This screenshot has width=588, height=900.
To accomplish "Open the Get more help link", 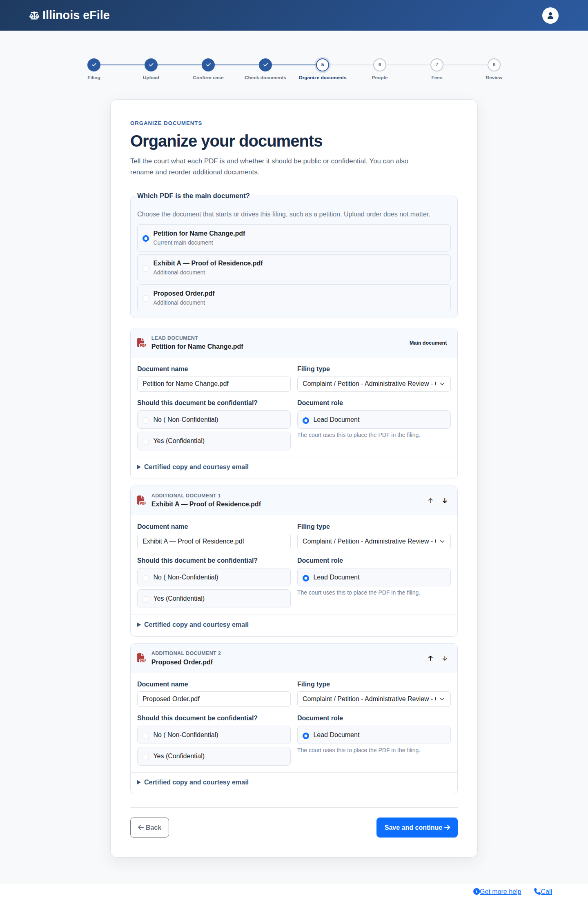I will tap(500, 891).
